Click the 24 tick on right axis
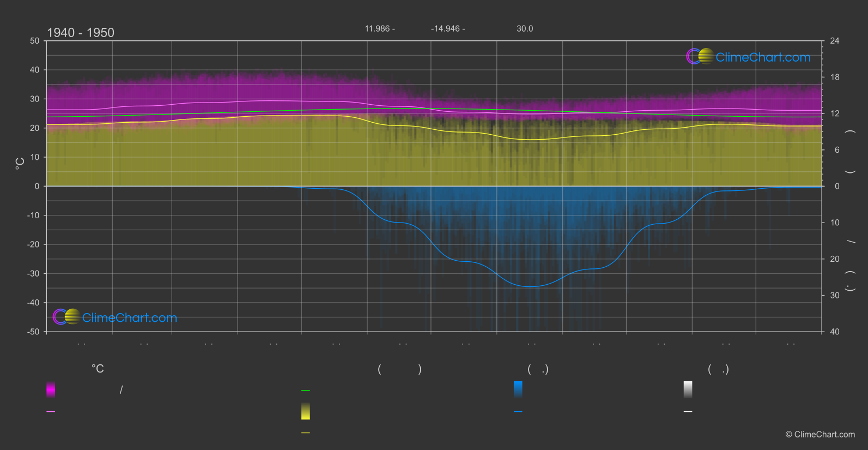Screen dimensions: 868x450 835,41
